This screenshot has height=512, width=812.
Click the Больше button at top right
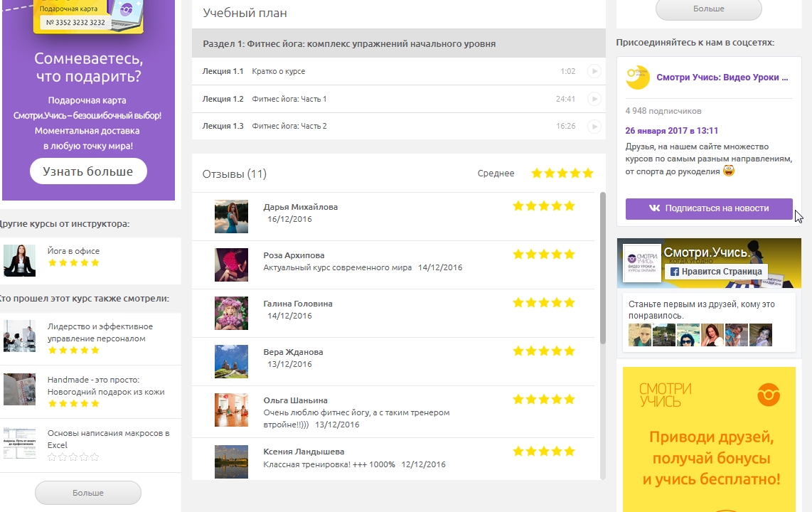(708, 9)
